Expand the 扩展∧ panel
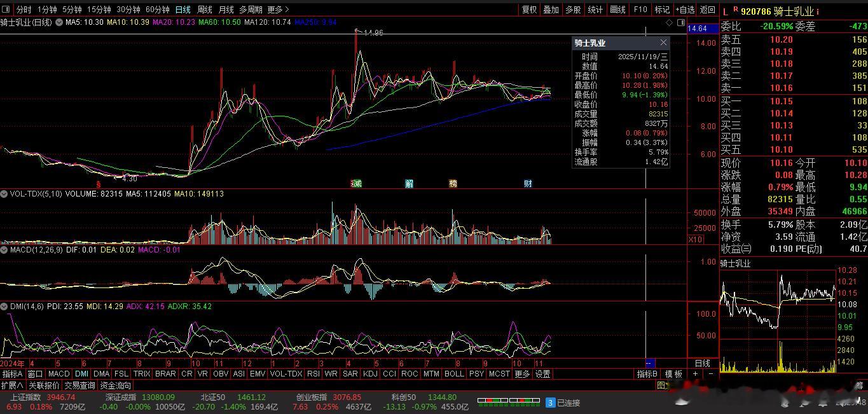Screen dimensions: 868x414 12,385
